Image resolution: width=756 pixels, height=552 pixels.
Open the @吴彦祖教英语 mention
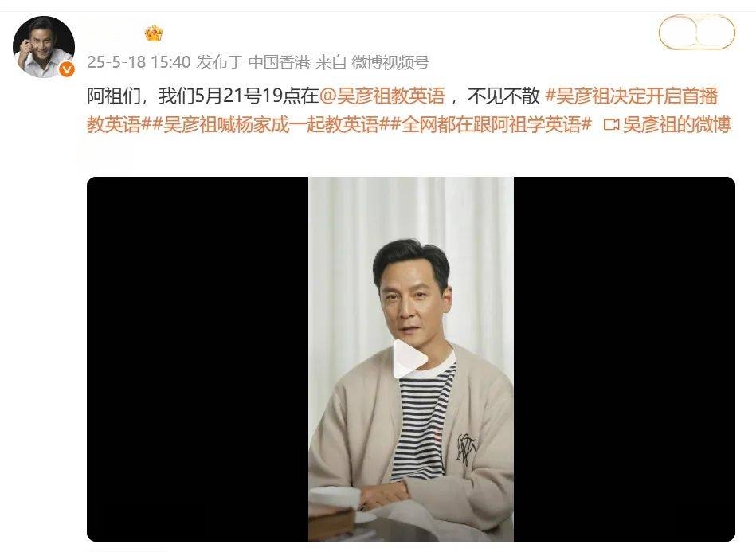382,96
